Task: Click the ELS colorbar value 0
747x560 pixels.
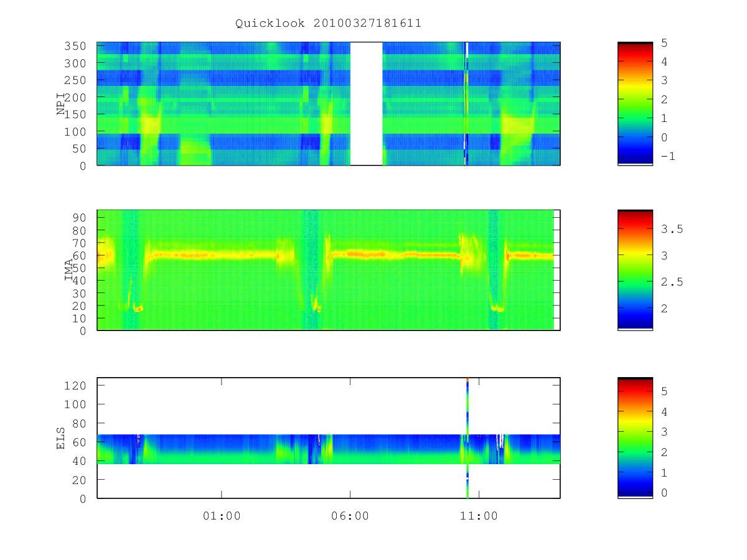Action: pyautogui.click(x=664, y=493)
